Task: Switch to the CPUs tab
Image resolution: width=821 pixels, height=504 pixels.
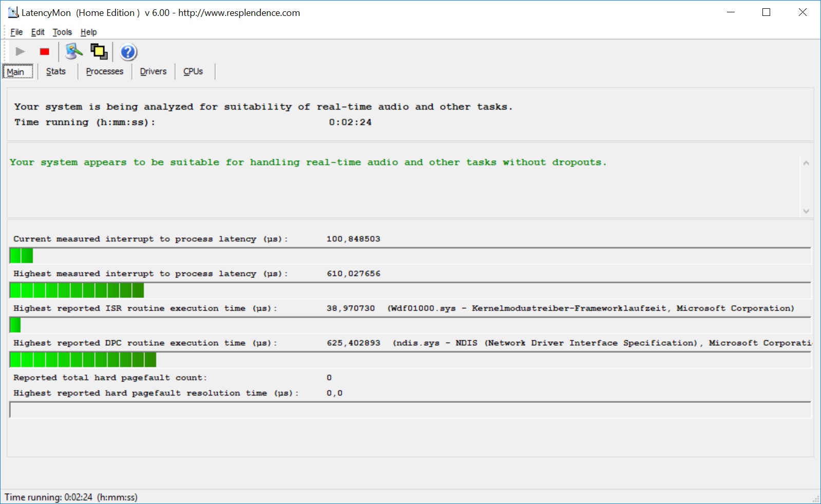Action: (193, 71)
